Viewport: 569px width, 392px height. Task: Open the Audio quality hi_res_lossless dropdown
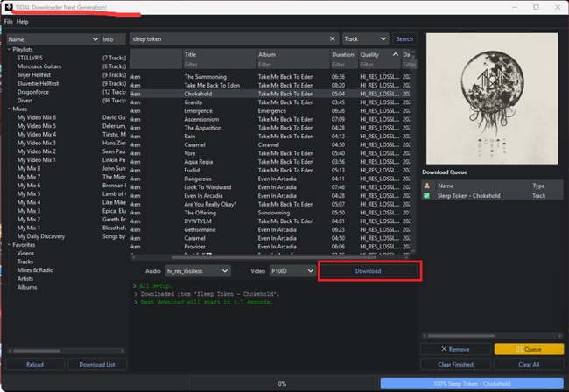pos(198,271)
